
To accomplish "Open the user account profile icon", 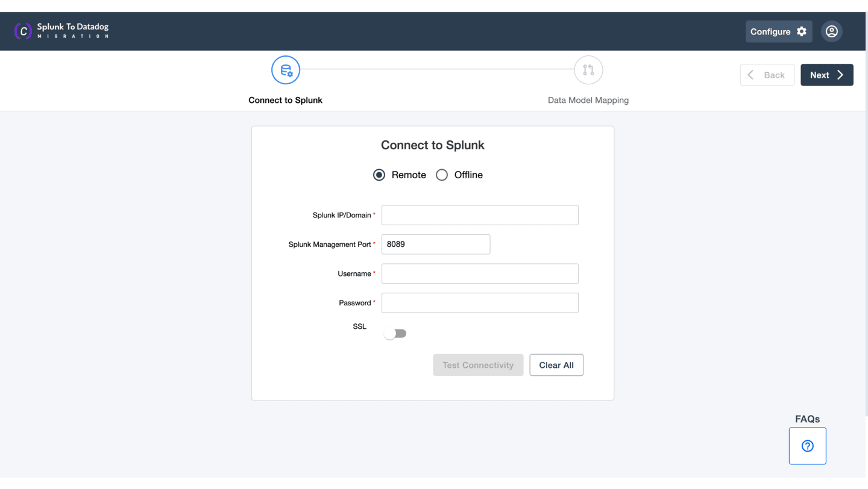I will [832, 31].
